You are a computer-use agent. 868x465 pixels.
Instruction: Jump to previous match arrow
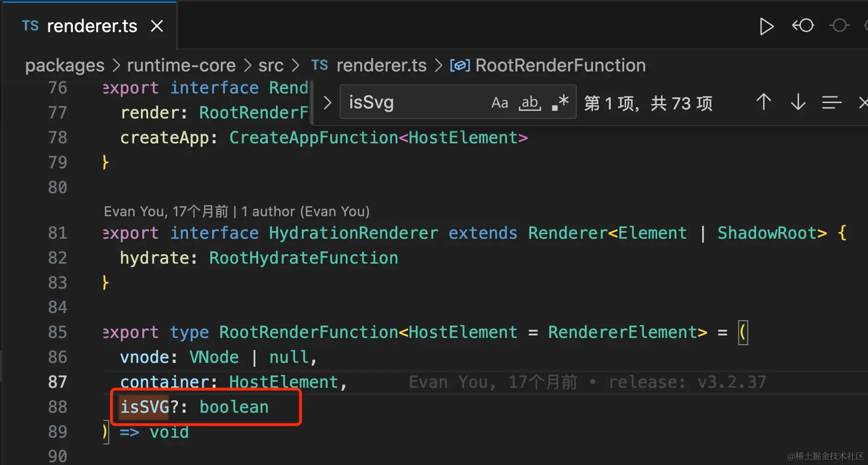click(x=764, y=102)
